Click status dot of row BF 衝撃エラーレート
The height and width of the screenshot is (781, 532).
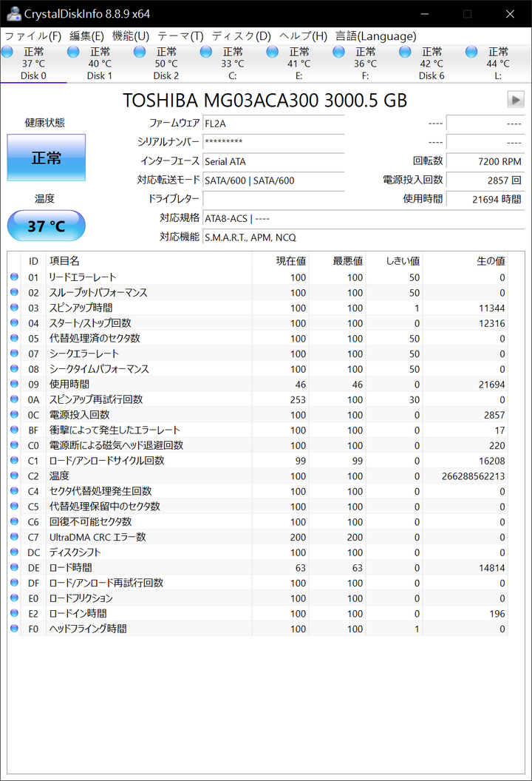click(14, 430)
